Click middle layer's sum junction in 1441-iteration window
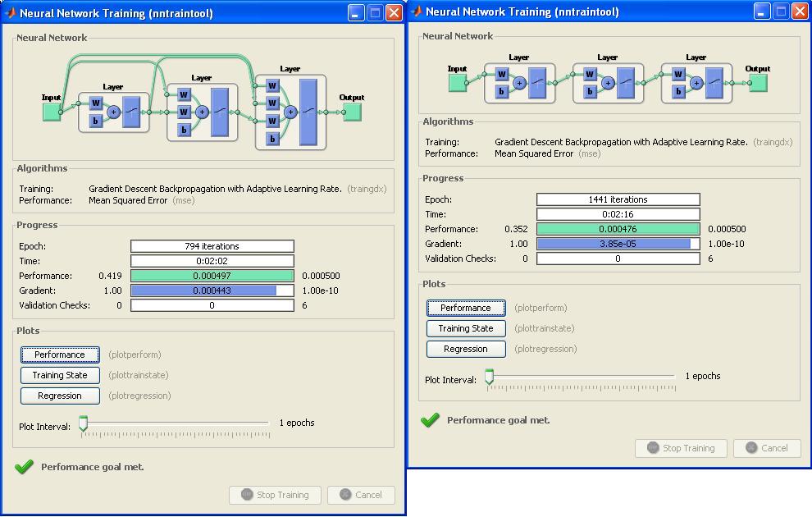 tap(607, 83)
